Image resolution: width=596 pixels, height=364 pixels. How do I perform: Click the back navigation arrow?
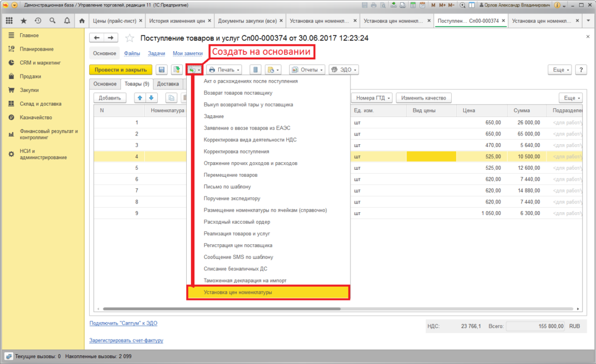tap(97, 38)
